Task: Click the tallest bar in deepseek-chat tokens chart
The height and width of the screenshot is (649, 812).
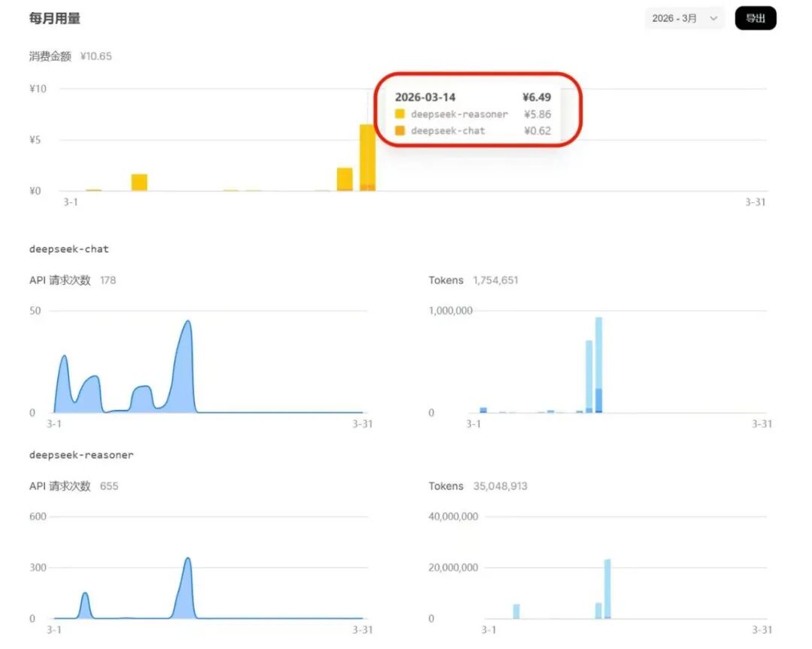Action: (598, 365)
